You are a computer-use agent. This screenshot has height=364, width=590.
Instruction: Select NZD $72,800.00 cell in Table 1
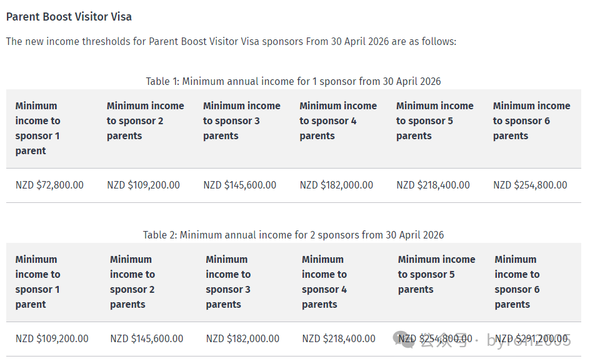tap(49, 185)
